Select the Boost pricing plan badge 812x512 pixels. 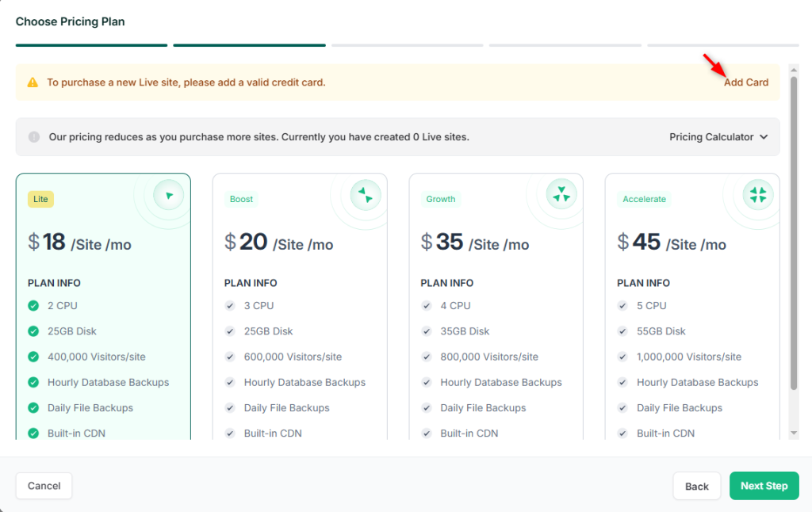[241, 199]
